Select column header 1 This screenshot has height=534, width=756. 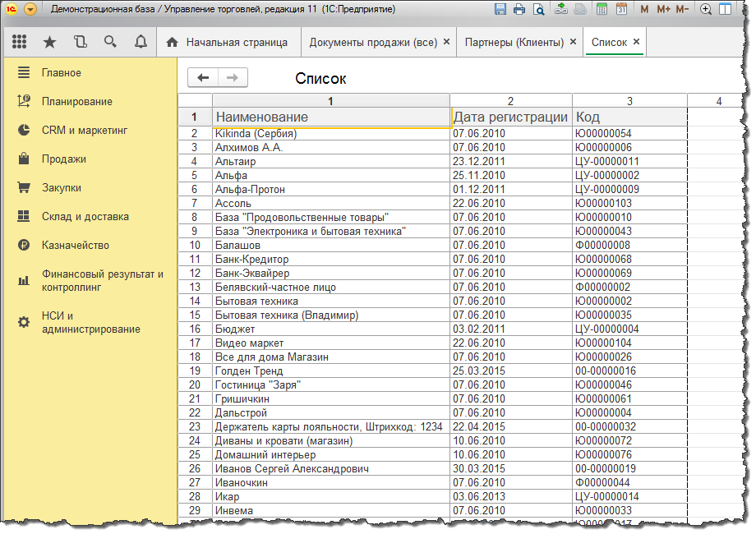[x=330, y=101]
